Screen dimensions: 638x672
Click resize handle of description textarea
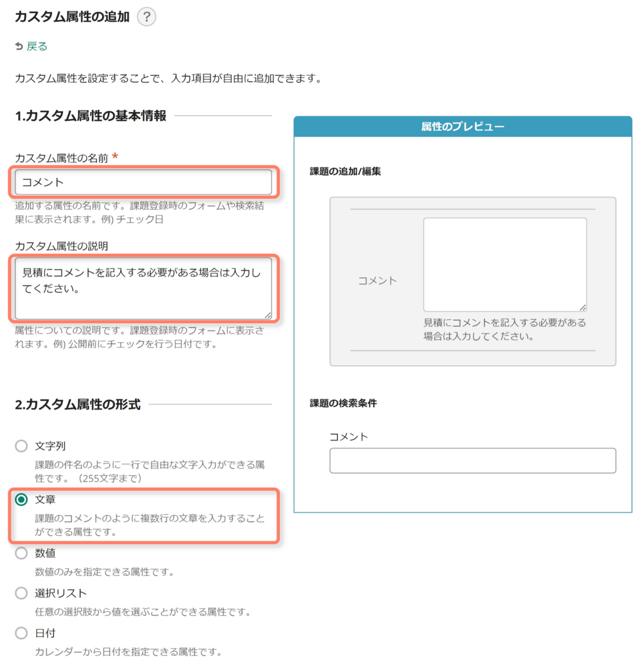(x=268, y=315)
